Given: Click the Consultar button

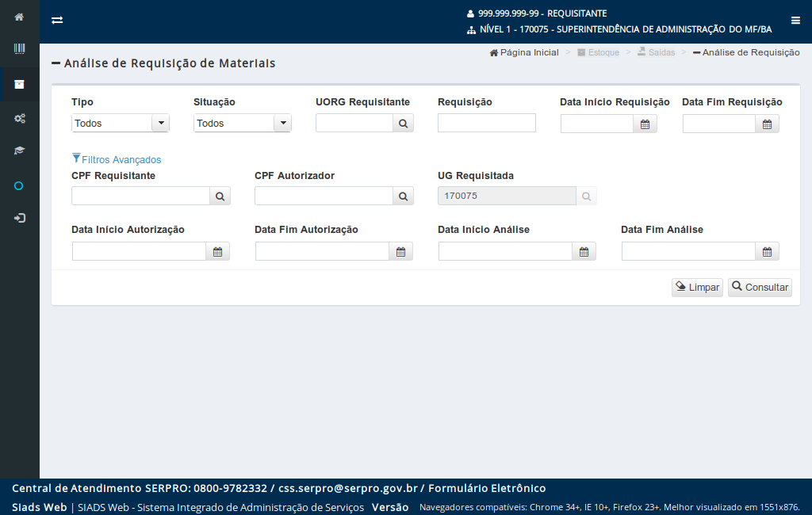Looking at the screenshot, I should (760, 288).
